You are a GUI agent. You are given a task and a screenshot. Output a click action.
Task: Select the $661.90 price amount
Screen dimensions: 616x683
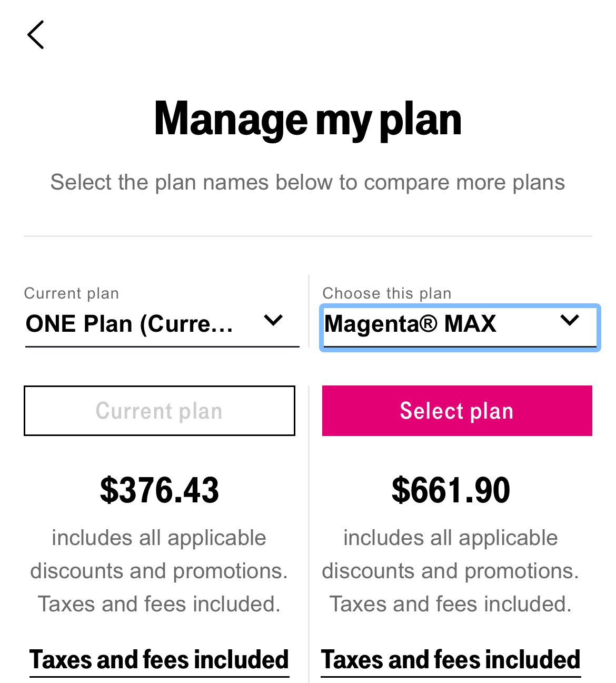tap(451, 490)
